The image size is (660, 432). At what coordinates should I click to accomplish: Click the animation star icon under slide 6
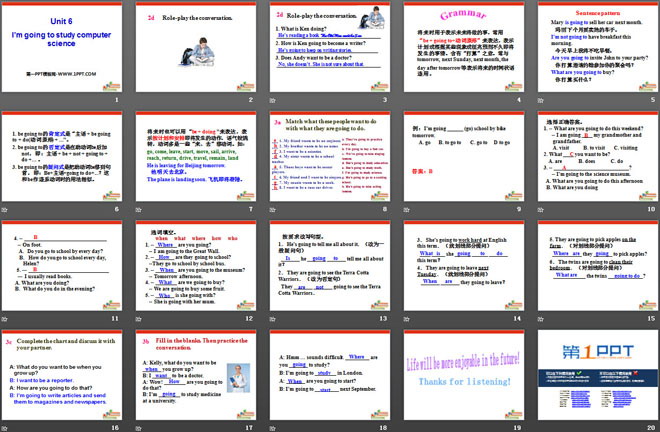4,210
